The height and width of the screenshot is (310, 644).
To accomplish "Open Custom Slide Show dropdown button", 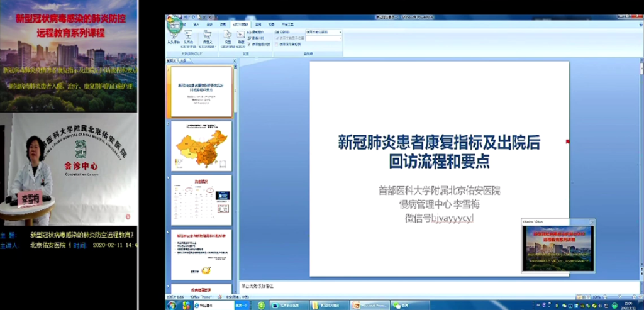I will [208, 38].
